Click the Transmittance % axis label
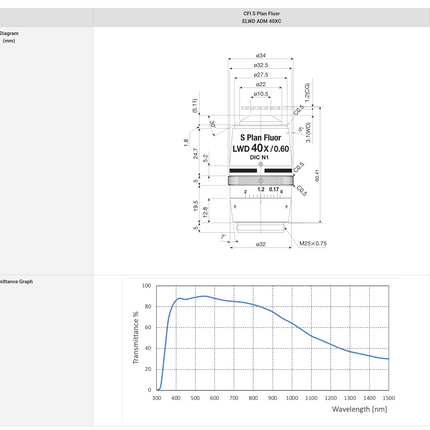Screen dimensions: 430x430 pos(135,338)
